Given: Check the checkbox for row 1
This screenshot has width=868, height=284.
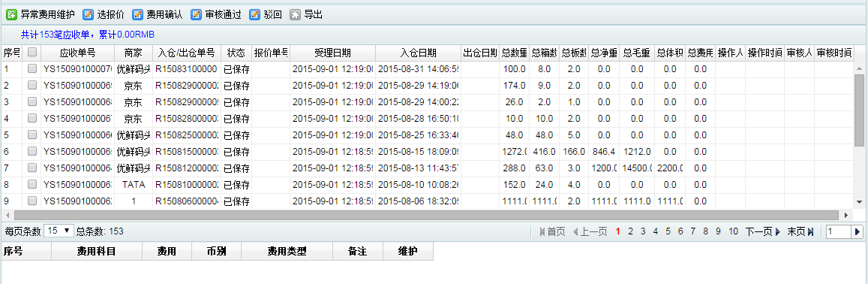Looking at the screenshot, I should click(32, 69).
